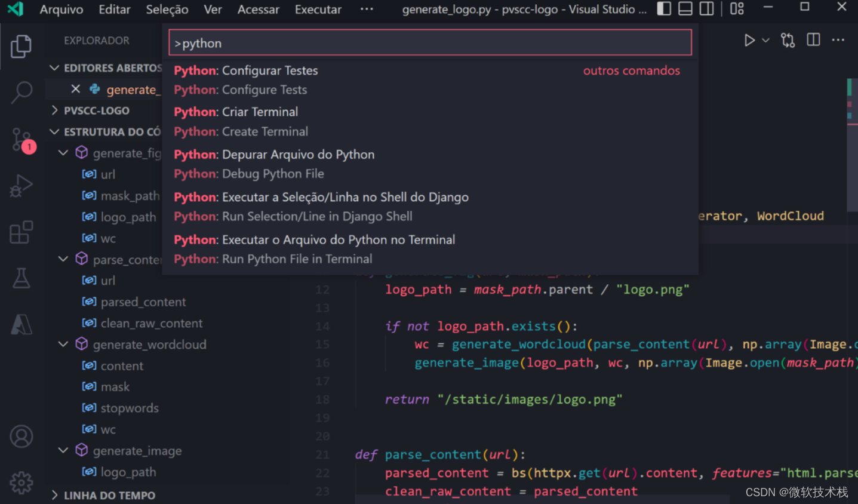Open more editor actions ellipsis
The image size is (858, 504).
(x=838, y=40)
